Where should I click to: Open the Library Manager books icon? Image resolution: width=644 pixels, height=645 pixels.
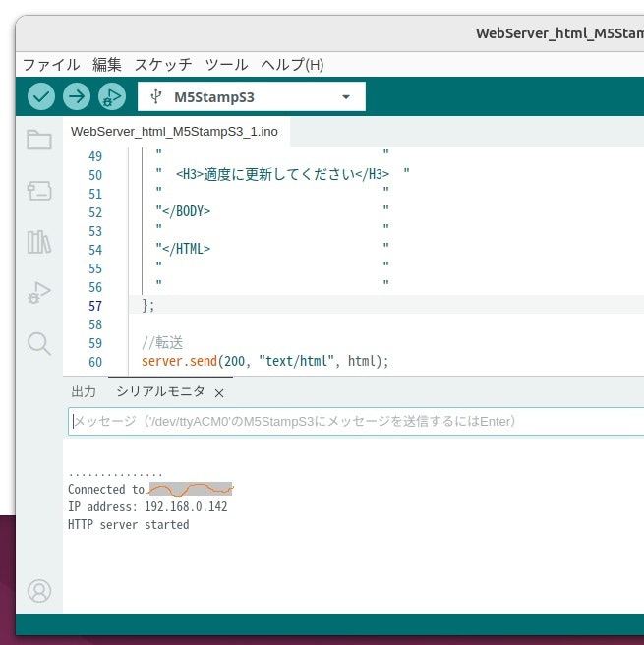39,242
